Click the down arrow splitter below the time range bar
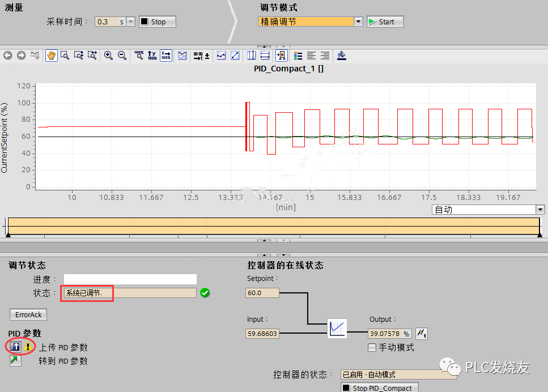Screen dimensions: 548x392 point(283,240)
